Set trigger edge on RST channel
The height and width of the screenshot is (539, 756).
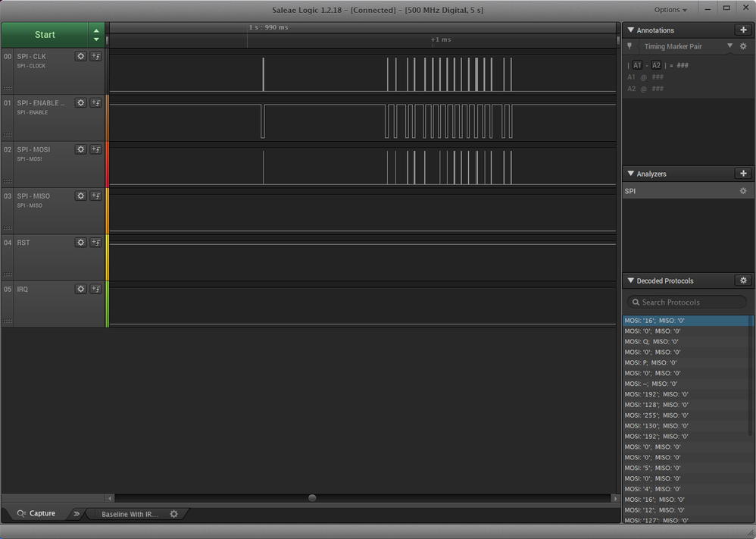[x=96, y=243]
